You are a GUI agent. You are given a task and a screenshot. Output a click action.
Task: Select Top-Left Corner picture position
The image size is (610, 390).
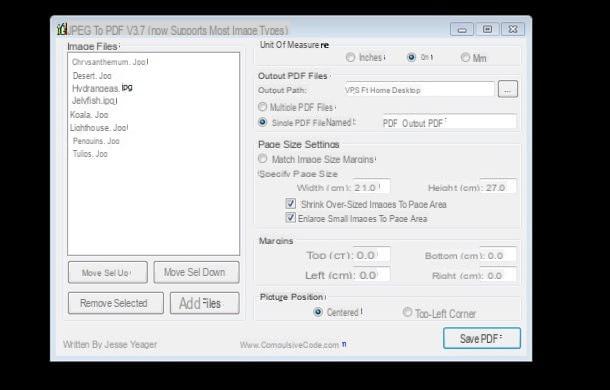click(407, 312)
